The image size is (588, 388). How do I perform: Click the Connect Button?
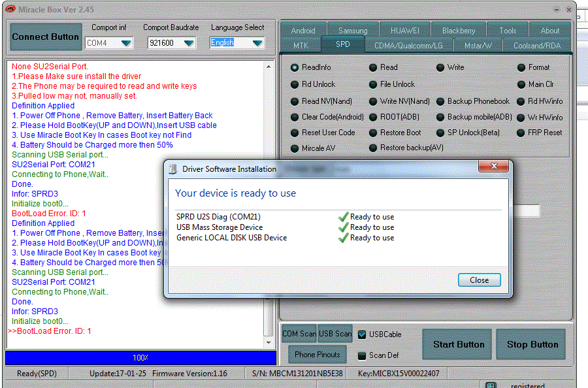point(46,37)
